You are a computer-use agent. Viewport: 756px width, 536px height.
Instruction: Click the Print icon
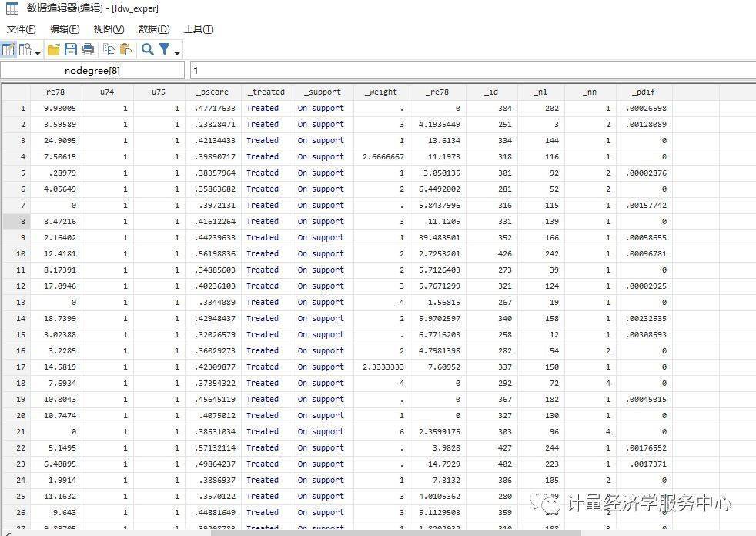[x=88, y=50]
